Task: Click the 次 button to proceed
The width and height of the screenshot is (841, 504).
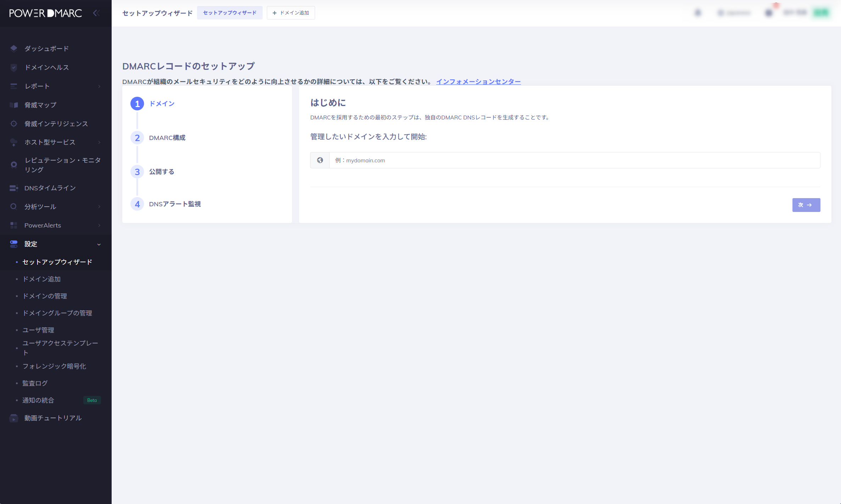Action: [806, 205]
